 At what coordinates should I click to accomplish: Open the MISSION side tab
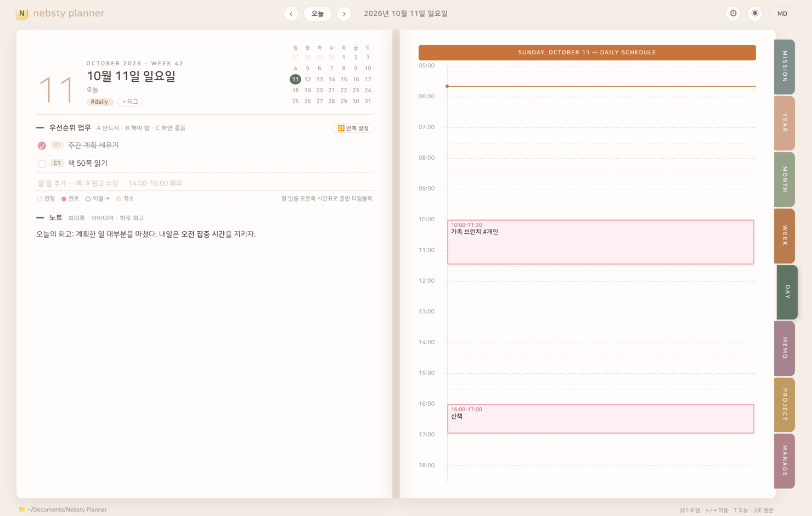pyautogui.click(x=785, y=67)
